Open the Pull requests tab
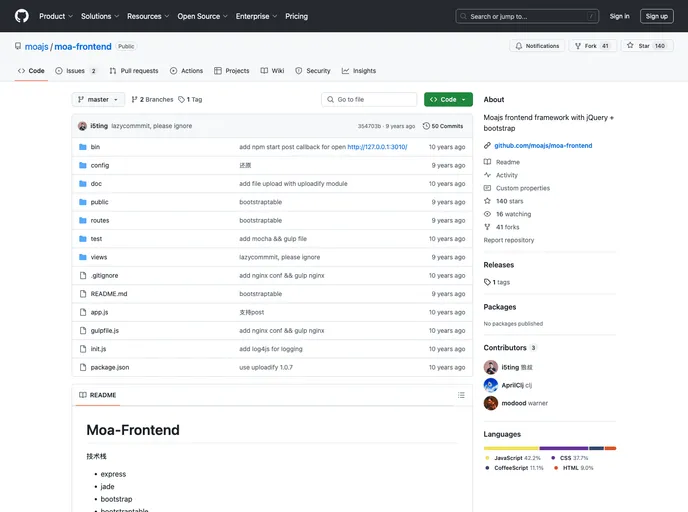This screenshot has width=688, height=512. [134, 71]
